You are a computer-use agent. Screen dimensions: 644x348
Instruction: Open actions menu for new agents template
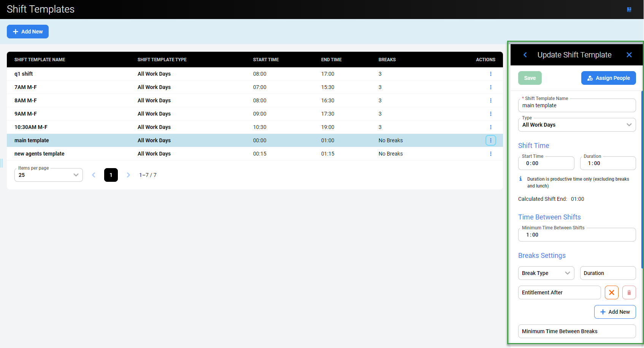tap(490, 154)
